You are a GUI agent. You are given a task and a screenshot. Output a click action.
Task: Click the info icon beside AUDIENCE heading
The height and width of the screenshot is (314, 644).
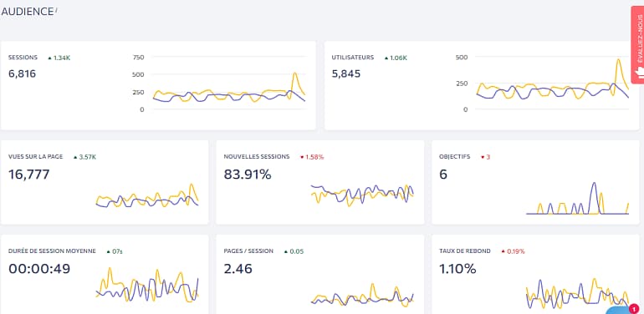tap(56, 9)
